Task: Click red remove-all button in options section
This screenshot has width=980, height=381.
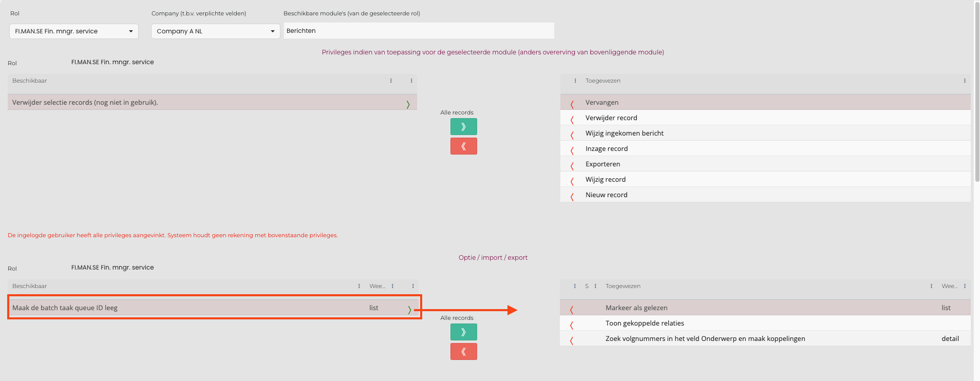Action: [x=463, y=352]
